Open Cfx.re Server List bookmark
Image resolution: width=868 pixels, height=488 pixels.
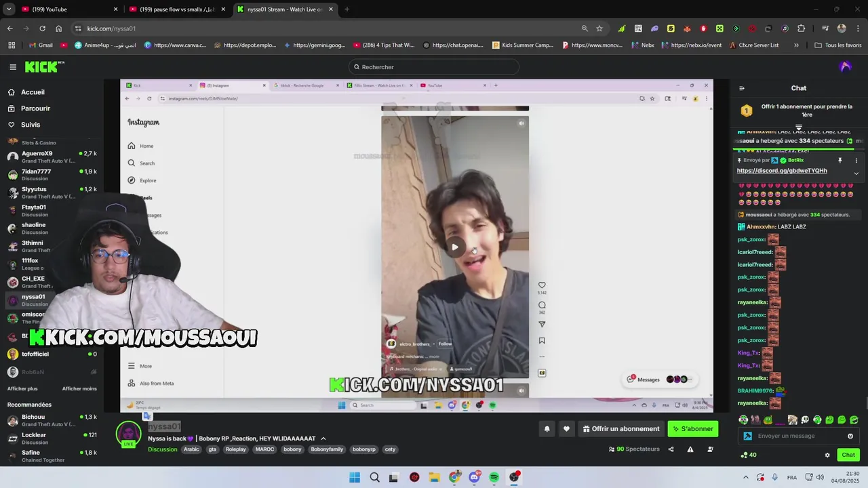point(753,45)
